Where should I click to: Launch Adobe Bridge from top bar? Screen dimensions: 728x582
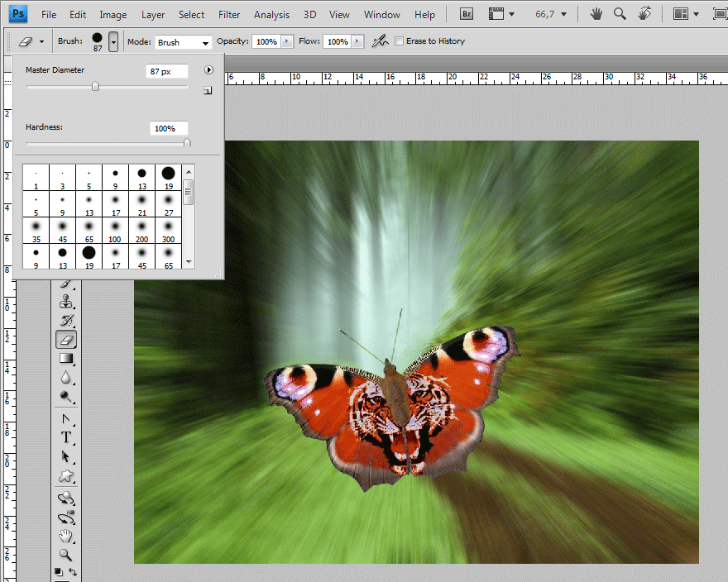(467, 14)
